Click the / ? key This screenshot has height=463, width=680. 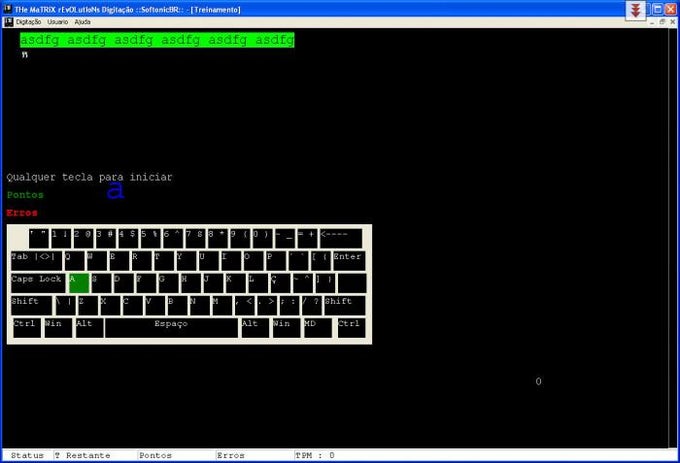(x=312, y=306)
